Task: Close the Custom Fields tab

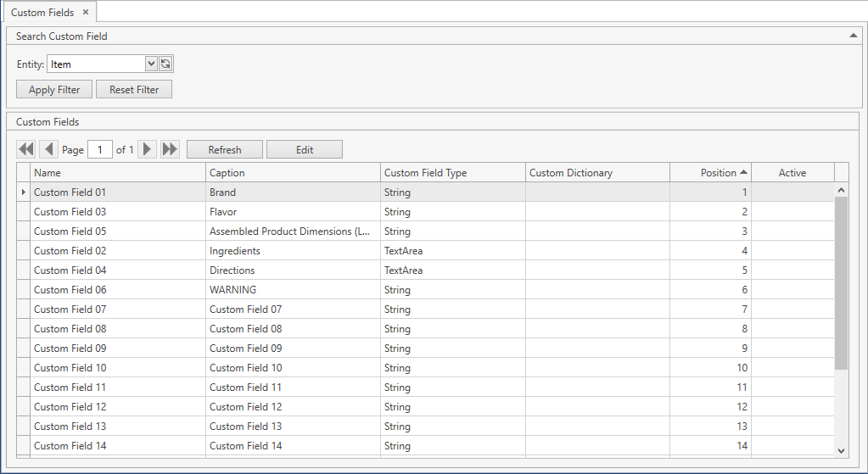Action: click(86, 12)
